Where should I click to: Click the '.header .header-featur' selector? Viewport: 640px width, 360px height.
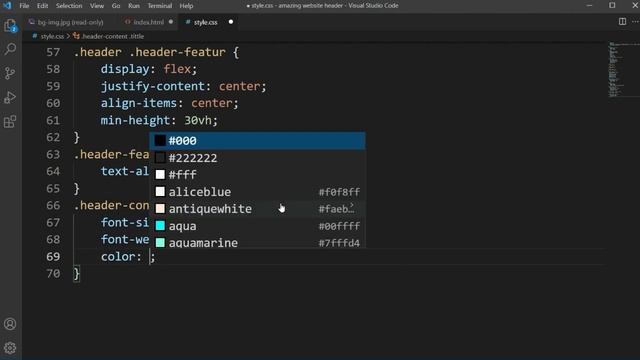tap(149, 52)
